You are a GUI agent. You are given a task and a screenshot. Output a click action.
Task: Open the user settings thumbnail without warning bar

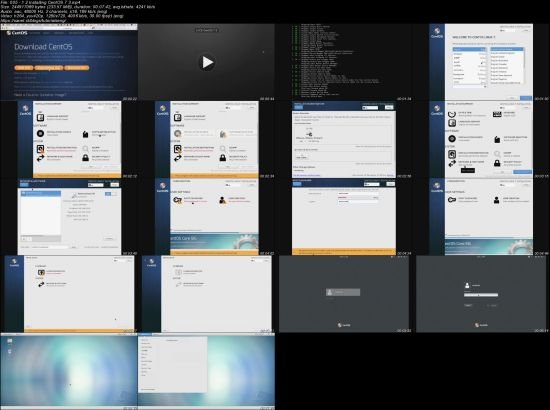481,217
